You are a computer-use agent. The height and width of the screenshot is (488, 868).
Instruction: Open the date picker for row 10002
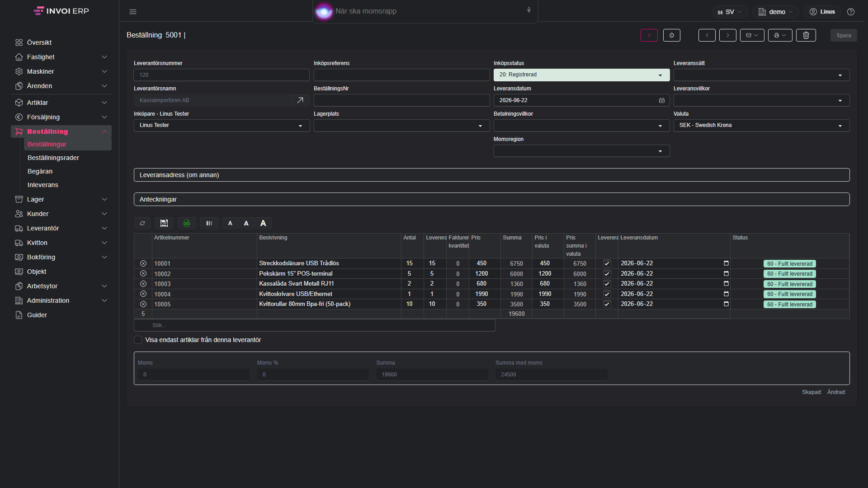(x=726, y=273)
